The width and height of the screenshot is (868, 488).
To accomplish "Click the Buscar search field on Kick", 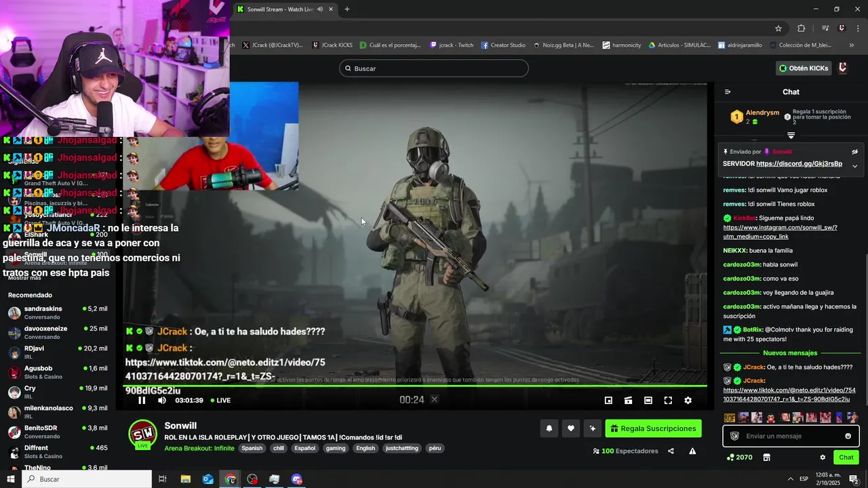I will (x=434, y=68).
